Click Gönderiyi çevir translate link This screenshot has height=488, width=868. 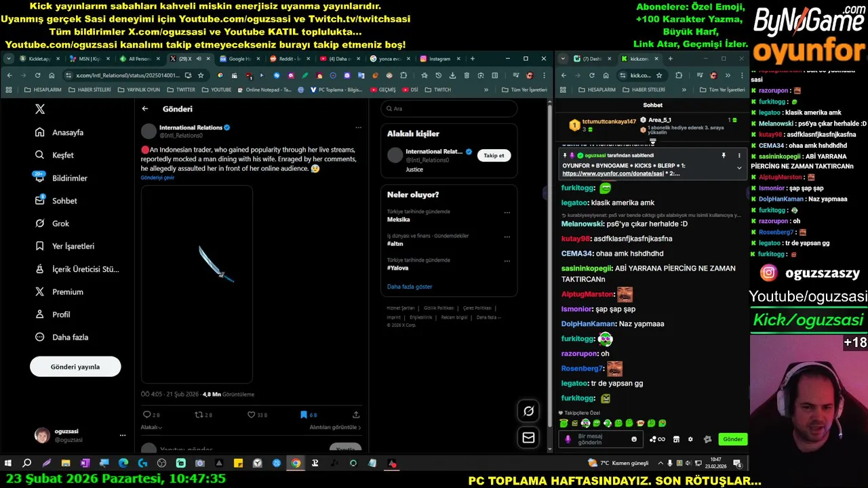[x=157, y=178]
